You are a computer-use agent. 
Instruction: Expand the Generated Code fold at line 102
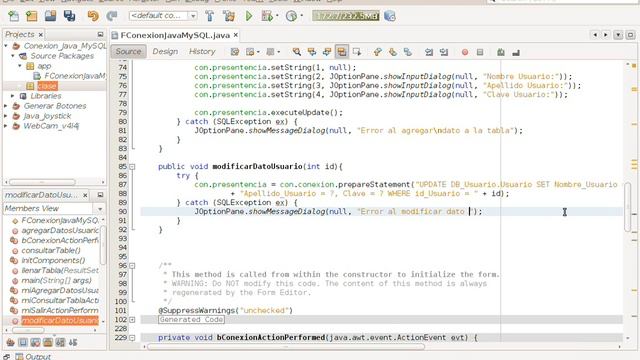coord(132,320)
